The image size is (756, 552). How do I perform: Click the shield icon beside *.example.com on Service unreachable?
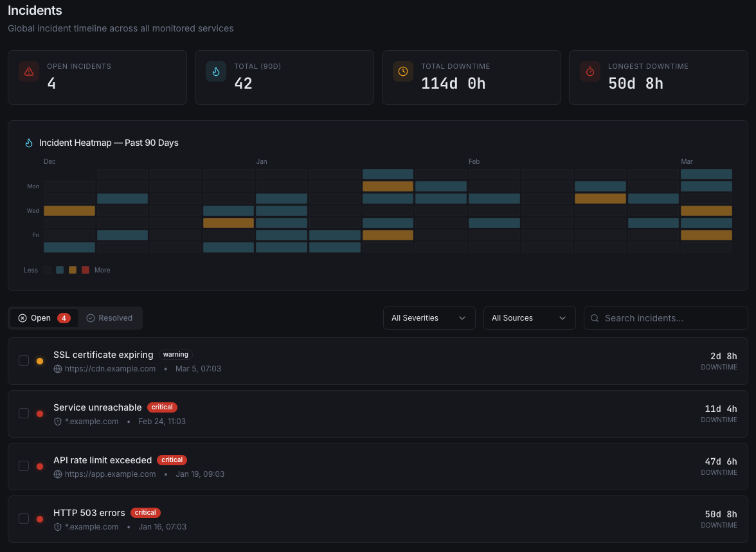(57, 421)
